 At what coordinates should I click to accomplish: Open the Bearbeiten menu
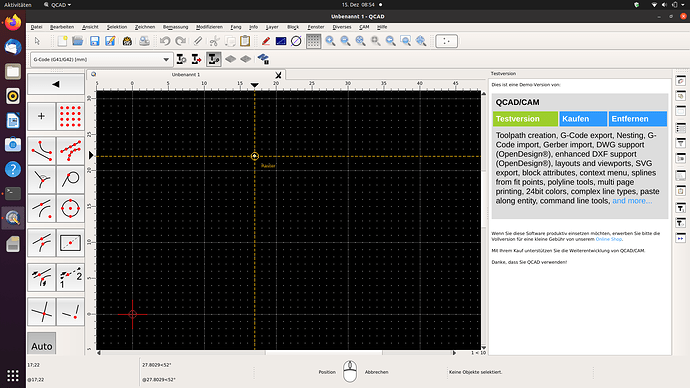[x=62, y=27]
